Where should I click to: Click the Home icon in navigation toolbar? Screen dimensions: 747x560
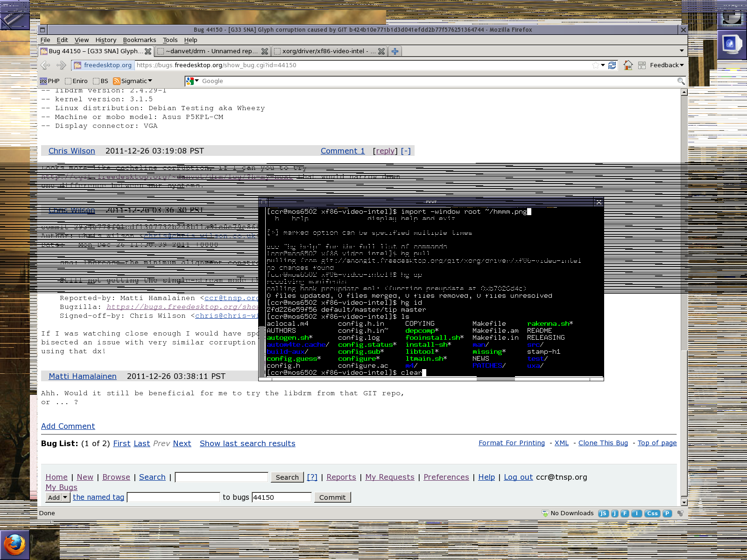pyautogui.click(x=628, y=65)
